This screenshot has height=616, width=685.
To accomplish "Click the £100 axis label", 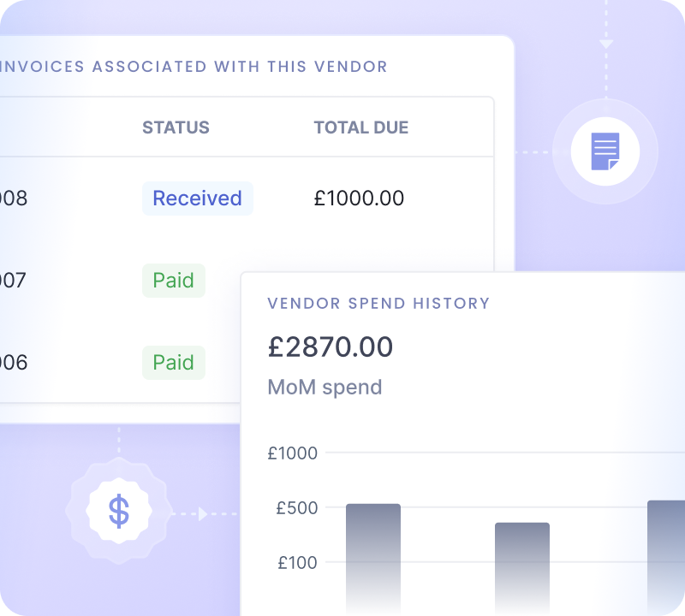I will pyautogui.click(x=296, y=563).
